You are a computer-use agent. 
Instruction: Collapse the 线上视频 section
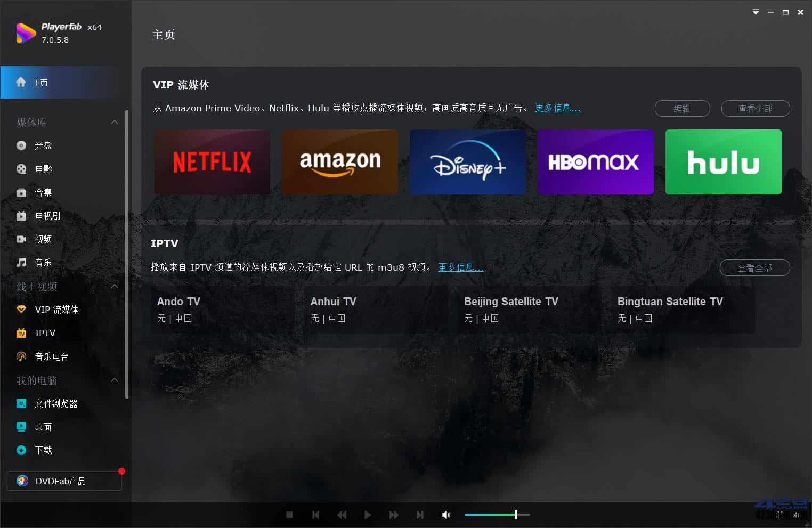pyautogui.click(x=115, y=286)
